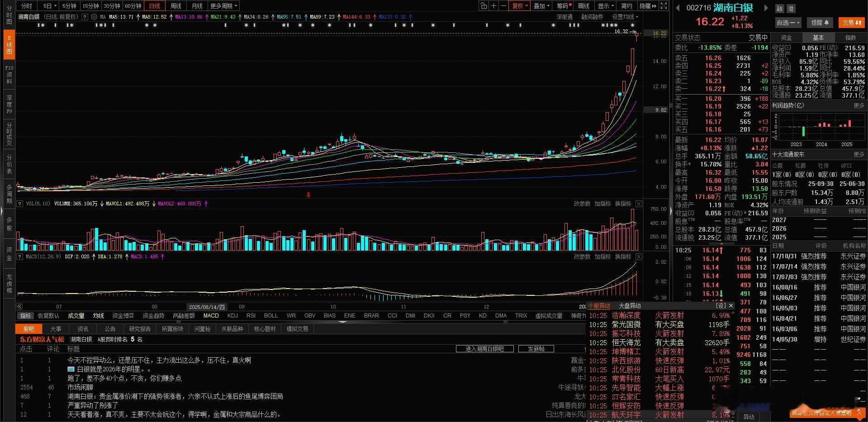Click 发新帖 button
Screen dimensions: 868x422
pyautogui.click(x=536, y=349)
